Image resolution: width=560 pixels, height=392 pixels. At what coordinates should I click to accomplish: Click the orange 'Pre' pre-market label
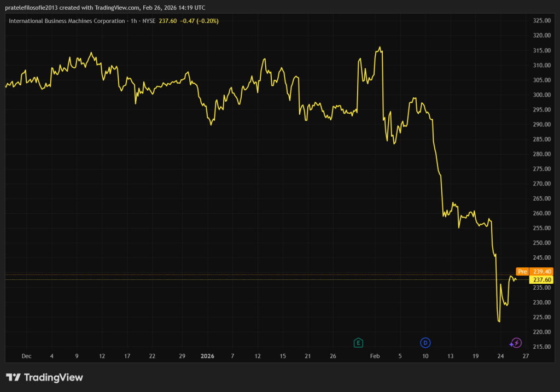click(522, 271)
